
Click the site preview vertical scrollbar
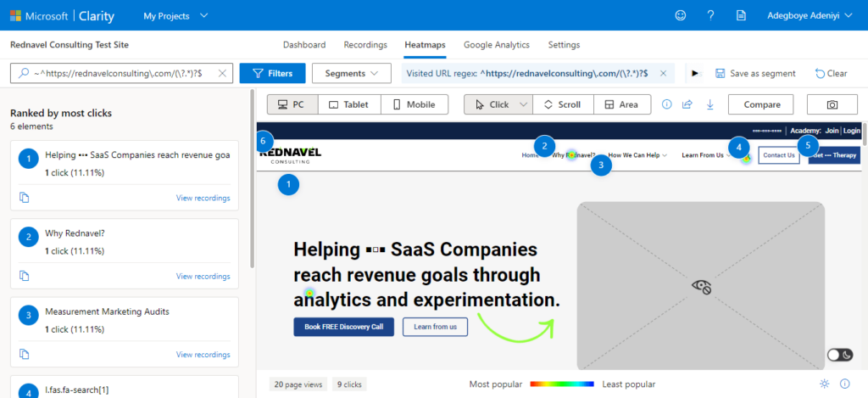tap(864, 136)
